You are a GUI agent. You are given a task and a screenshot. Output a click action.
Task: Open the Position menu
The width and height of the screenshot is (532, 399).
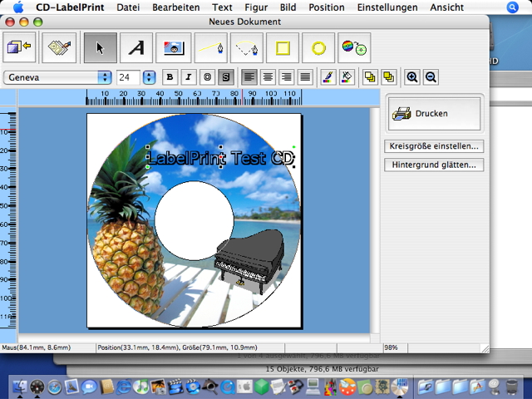point(327,7)
